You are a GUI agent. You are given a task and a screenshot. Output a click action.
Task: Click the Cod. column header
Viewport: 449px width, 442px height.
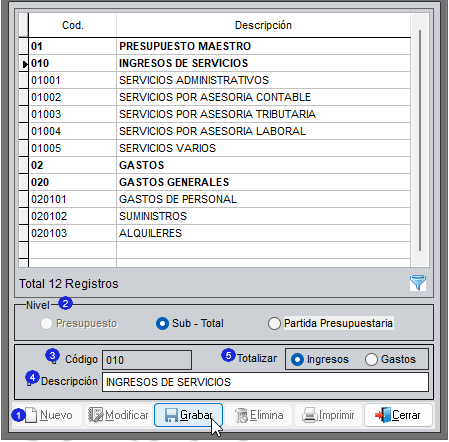coord(73,25)
